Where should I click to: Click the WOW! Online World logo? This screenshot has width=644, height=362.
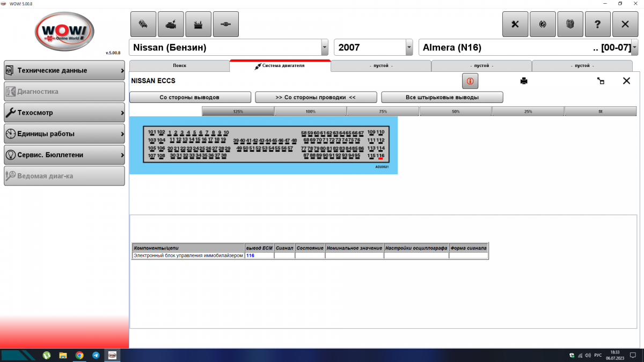[64, 33]
